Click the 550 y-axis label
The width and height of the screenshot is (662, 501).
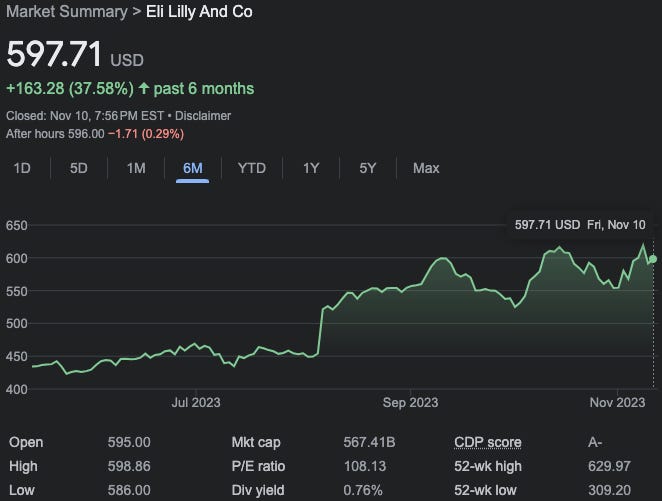(x=16, y=291)
